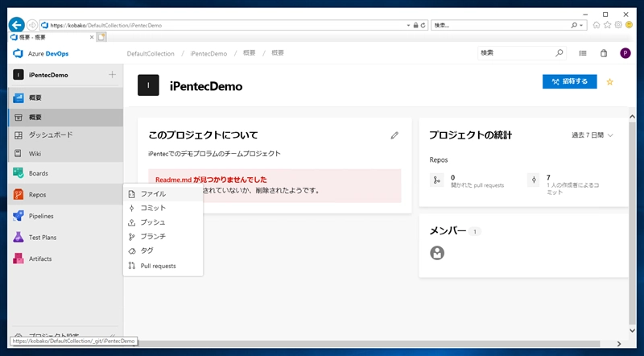The height and width of the screenshot is (356, 644).
Task: Click the magnifier icon in the DevOps search box
Action: (559, 53)
